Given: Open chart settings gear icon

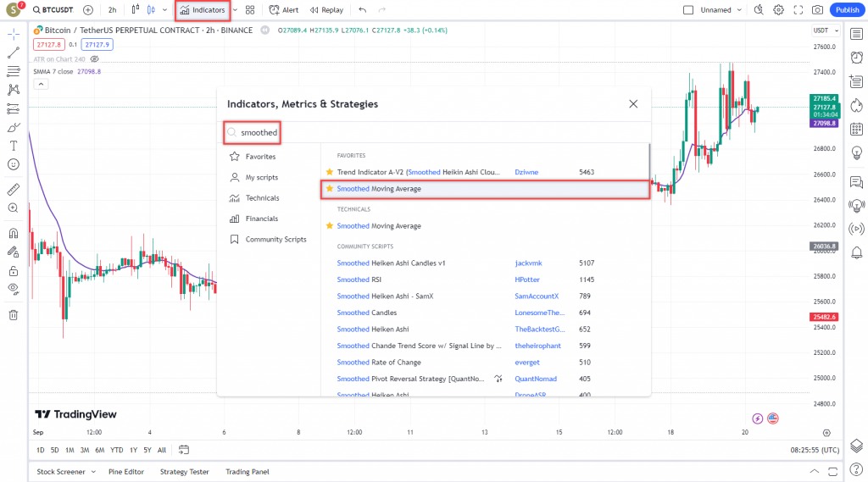Looking at the screenshot, I should click(778, 10).
